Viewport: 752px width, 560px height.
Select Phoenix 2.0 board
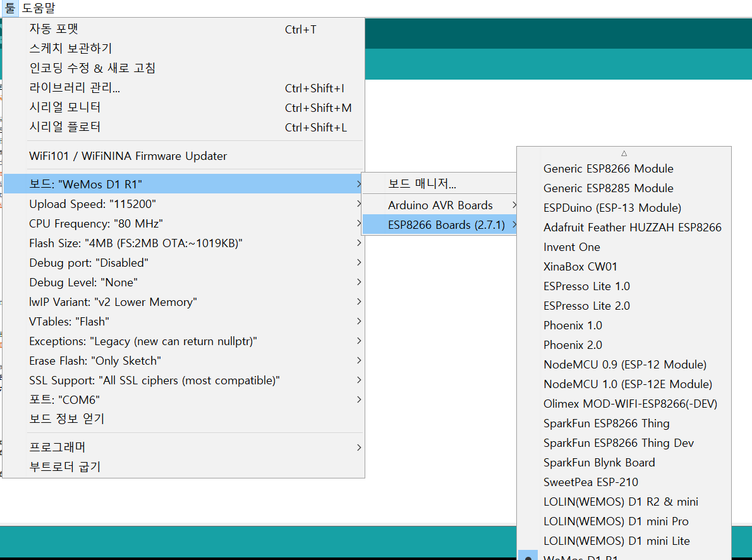(x=624, y=346)
